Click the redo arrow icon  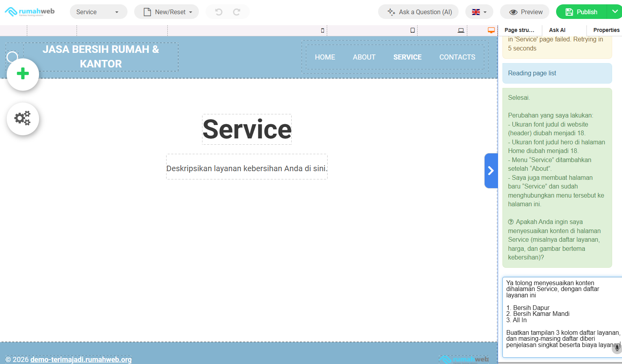[x=237, y=12]
